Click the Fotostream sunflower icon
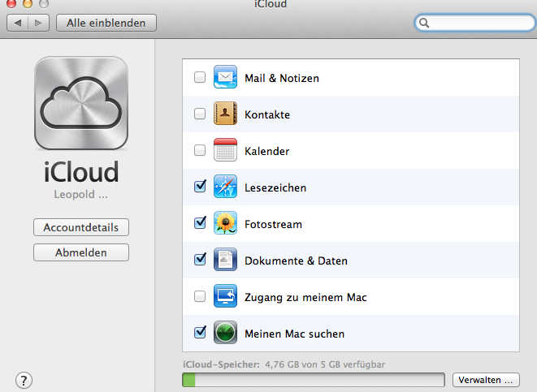 [225, 223]
